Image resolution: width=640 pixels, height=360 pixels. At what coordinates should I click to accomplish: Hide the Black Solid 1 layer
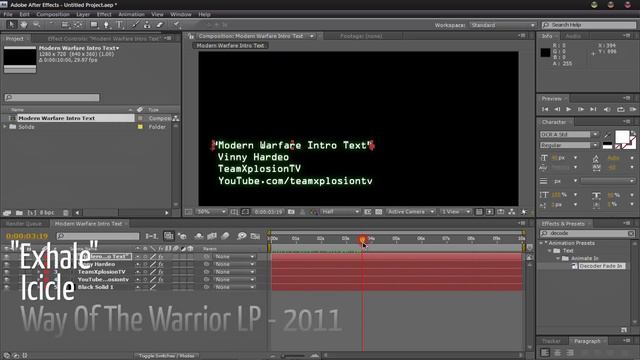(6, 287)
